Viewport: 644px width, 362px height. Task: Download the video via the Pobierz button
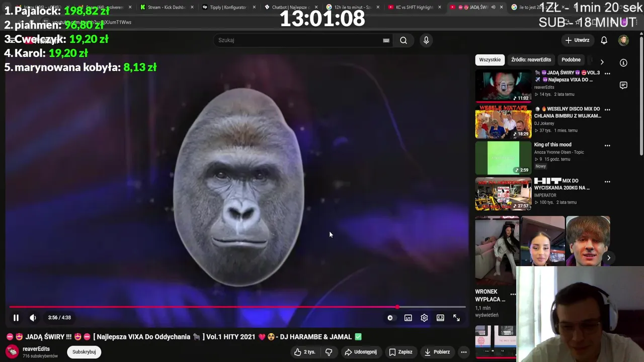437,352
